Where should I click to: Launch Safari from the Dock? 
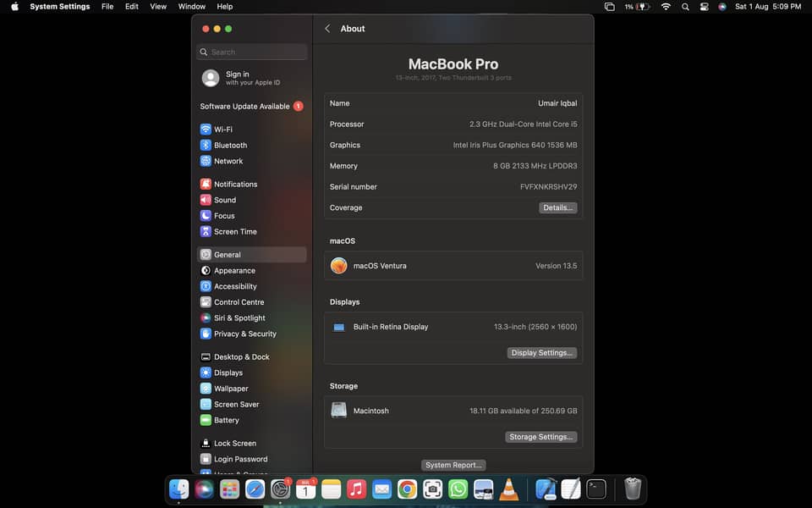[255, 489]
